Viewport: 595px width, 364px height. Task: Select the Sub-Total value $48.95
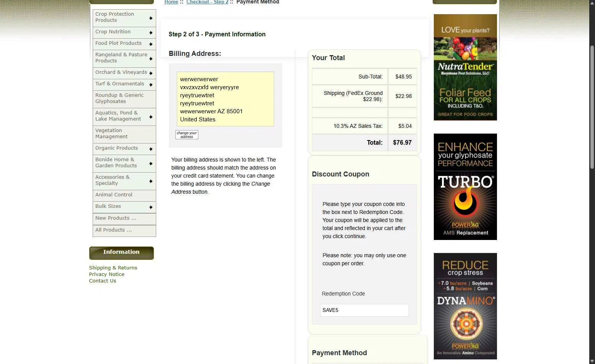(x=404, y=77)
